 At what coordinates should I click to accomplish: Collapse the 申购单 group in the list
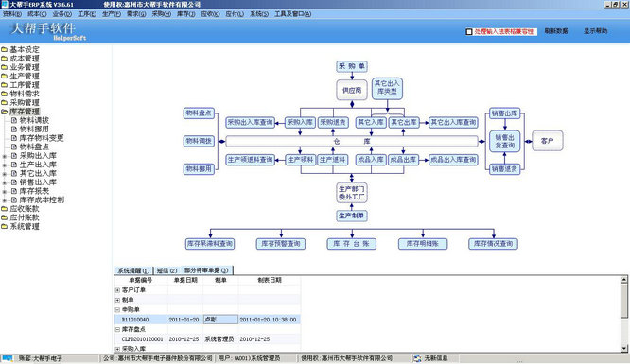point(117,310)
